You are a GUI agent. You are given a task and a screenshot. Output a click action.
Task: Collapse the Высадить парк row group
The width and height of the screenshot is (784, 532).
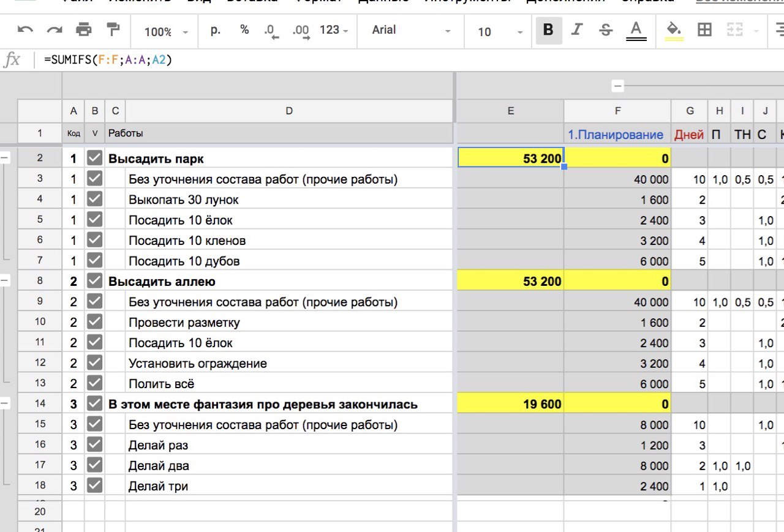tap(5, 158)
